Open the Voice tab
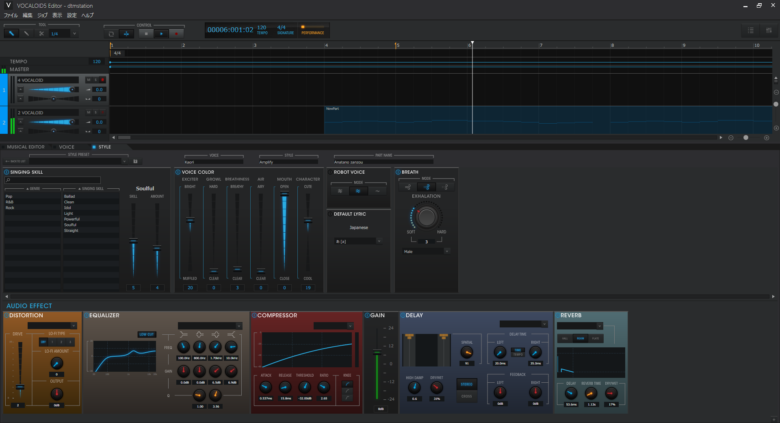The width and height of the screenshot is (780, 423). (66, 147)
